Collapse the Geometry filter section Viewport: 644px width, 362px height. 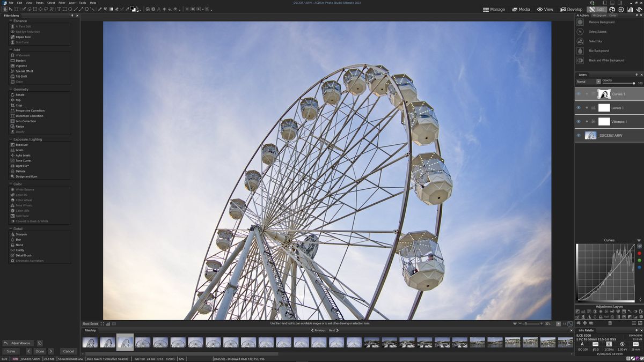coord(10,88)
